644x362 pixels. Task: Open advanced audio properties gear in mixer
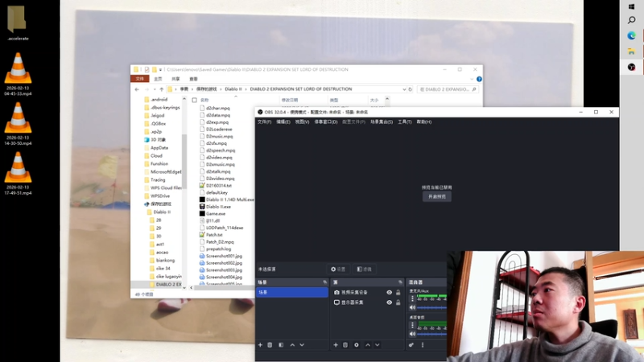(411, 345)
